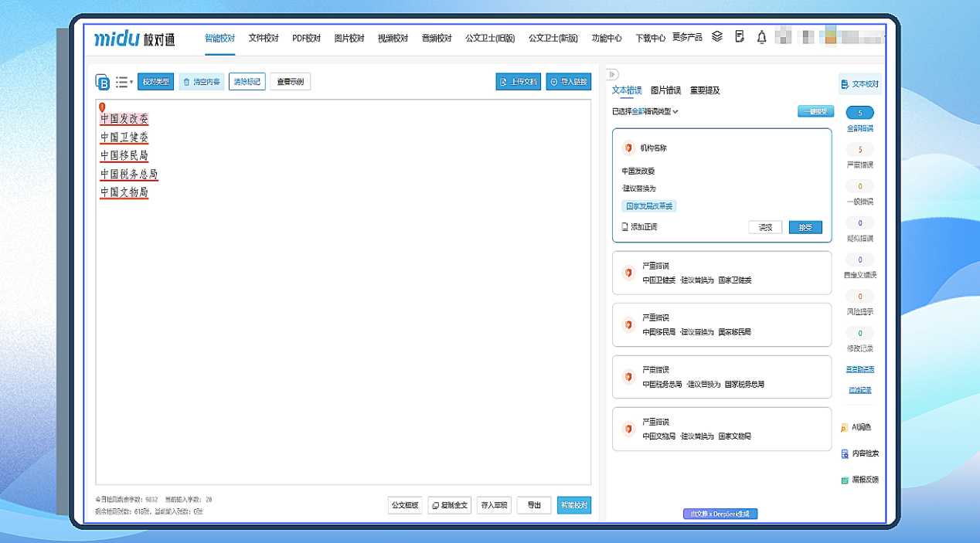Open 漏报反馈 feedback icon
The height and width of the screenshot is (543, 980).
tap(859, 480)
